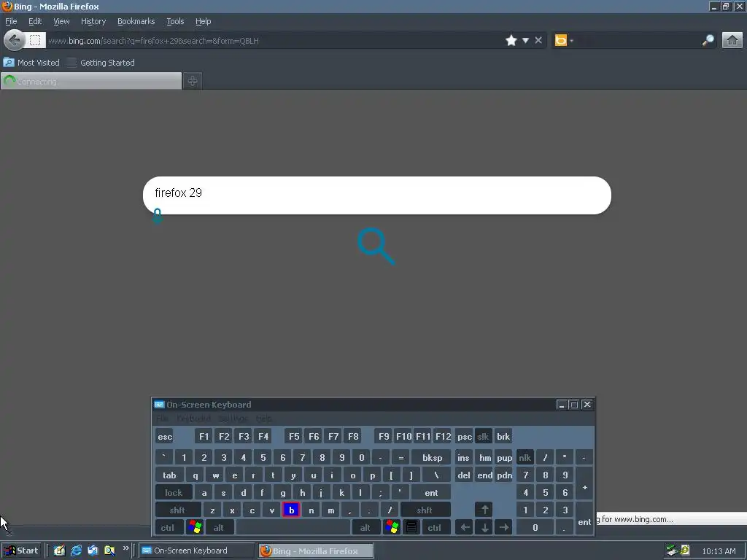Click the right Windows logo key

click(392, 528)
